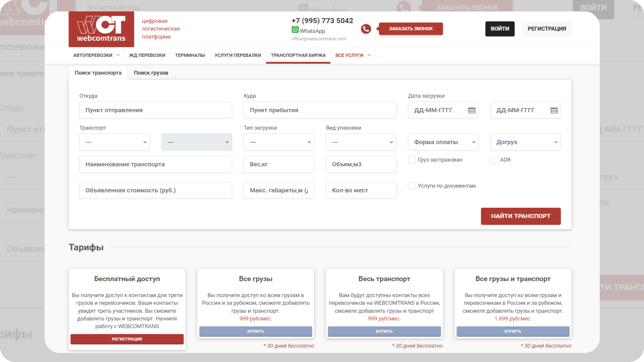Click Купить under Все грузы
This screenshot has width=644, height=362.
[x=256, y=331]
